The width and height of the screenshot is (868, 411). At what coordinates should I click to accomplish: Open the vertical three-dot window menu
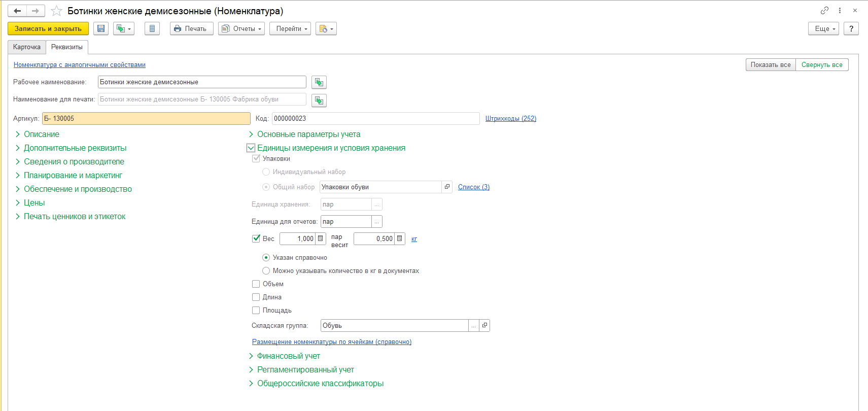point(840,11)
